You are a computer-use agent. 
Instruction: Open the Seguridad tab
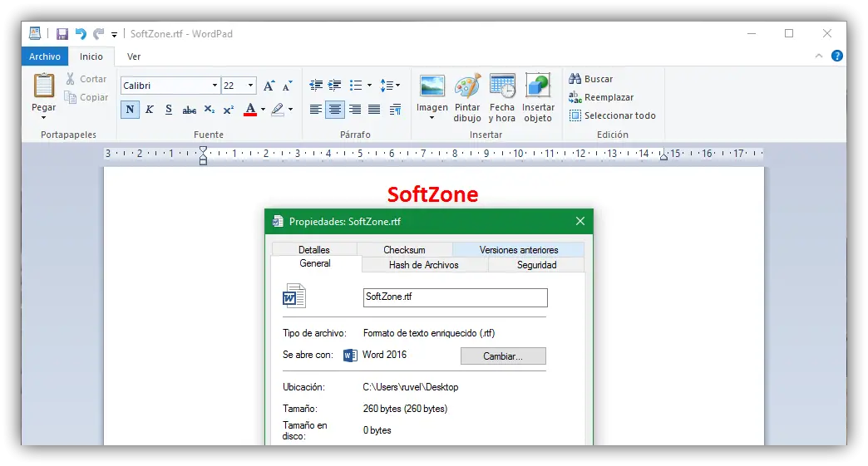[x=536, y=265]
